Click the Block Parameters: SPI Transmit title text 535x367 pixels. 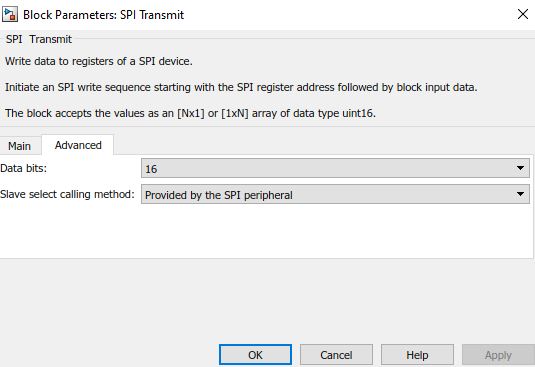pyautogui.click(x=103, y=15)
